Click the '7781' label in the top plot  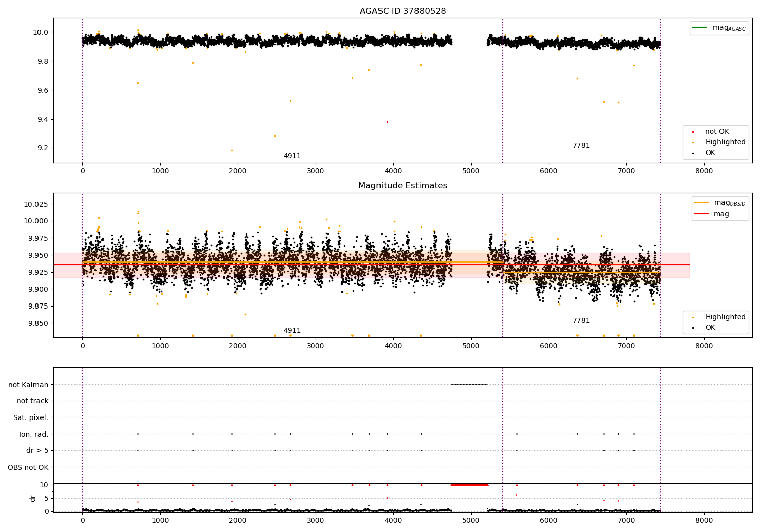click(x=581, y=146)
